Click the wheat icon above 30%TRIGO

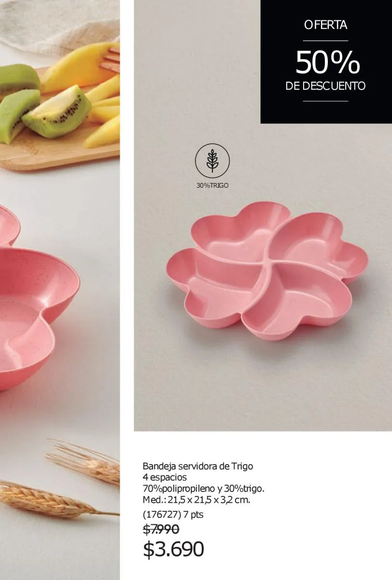[212, 160]
